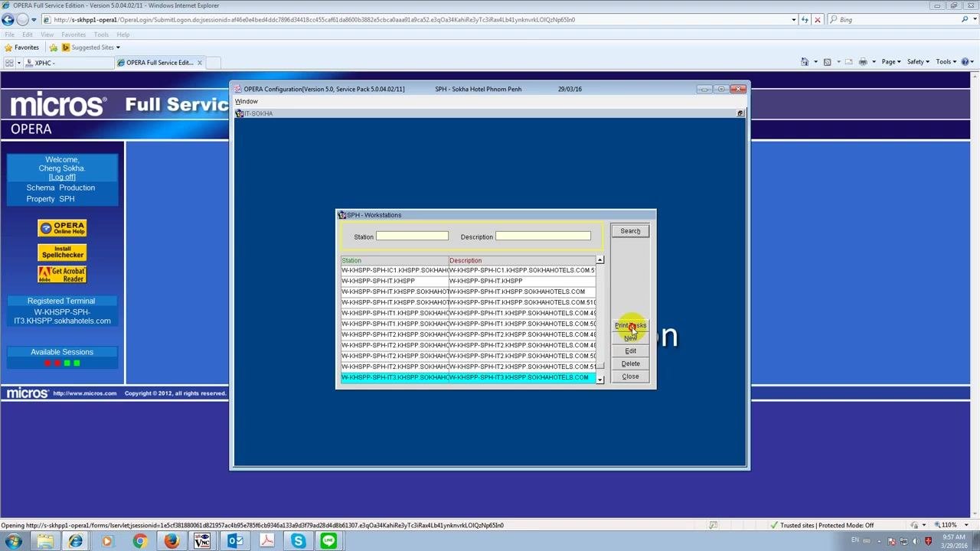Open LINE from the taskbar
Viewport: 980px width, 551px height.
click(x=328, y=542)
